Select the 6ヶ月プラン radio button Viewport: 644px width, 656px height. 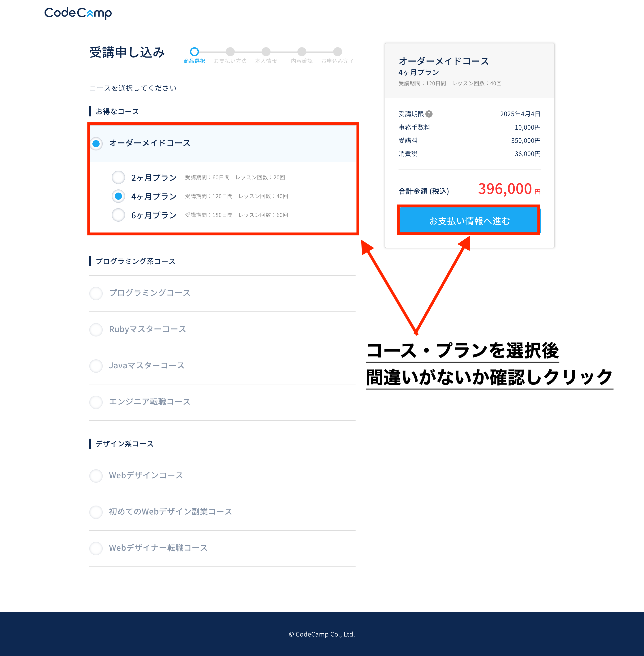pos(118,215)
